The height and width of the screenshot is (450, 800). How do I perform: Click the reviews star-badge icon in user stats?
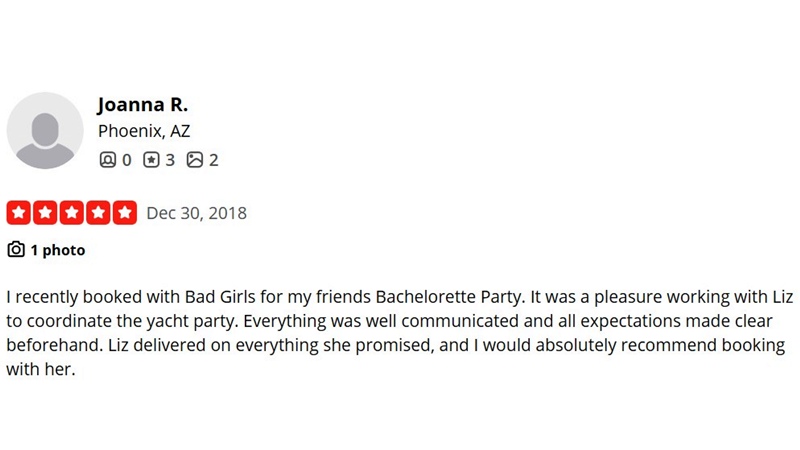click(x=151, y=159)
